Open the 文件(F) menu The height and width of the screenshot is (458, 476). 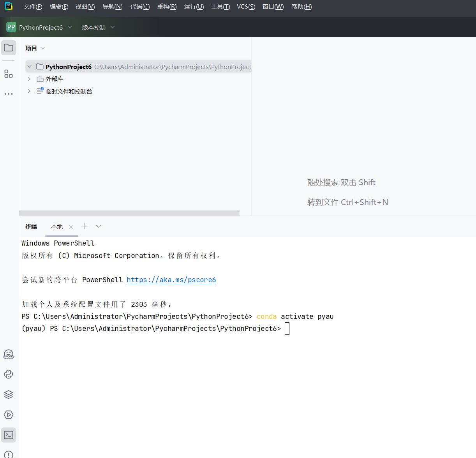click(x=33, y=7)
